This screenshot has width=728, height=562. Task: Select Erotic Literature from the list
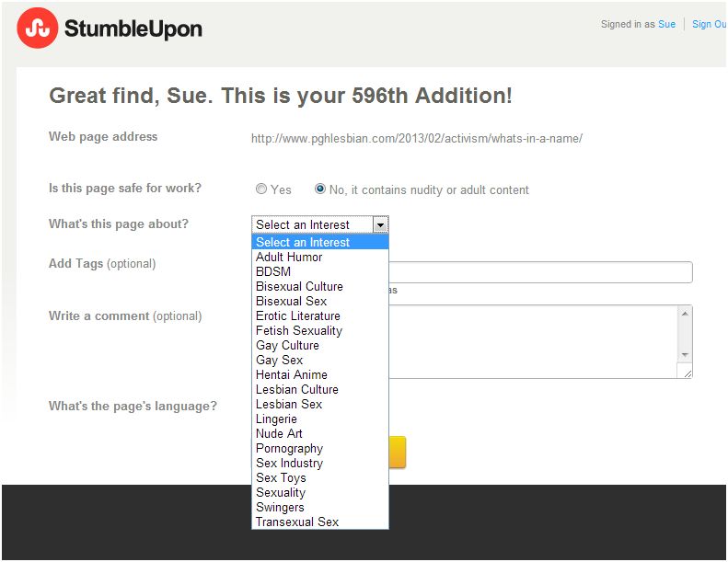(297, 316)
